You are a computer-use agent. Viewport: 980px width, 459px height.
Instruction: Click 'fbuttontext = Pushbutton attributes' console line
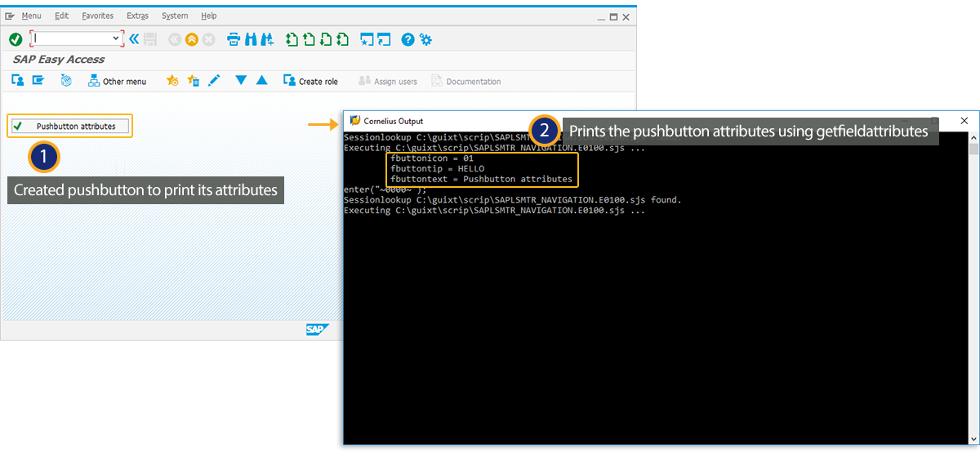pyautogui.click(x=481, y=179)
